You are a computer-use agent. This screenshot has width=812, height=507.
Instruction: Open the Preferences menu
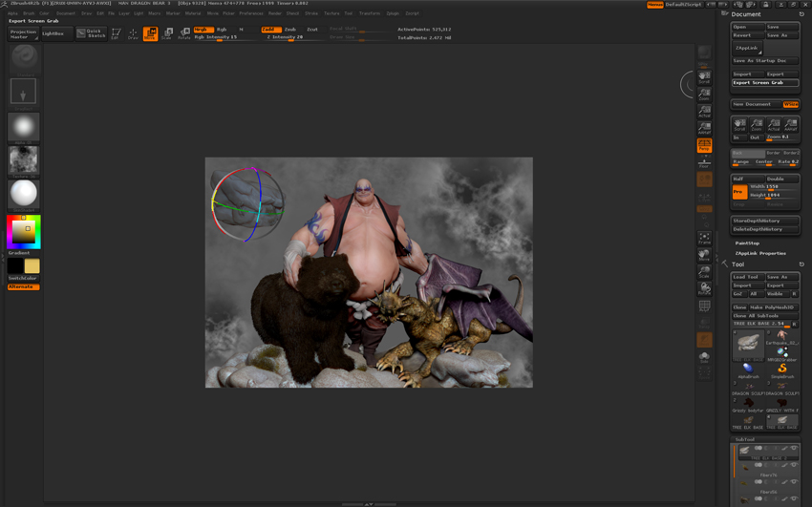(251, 13)
